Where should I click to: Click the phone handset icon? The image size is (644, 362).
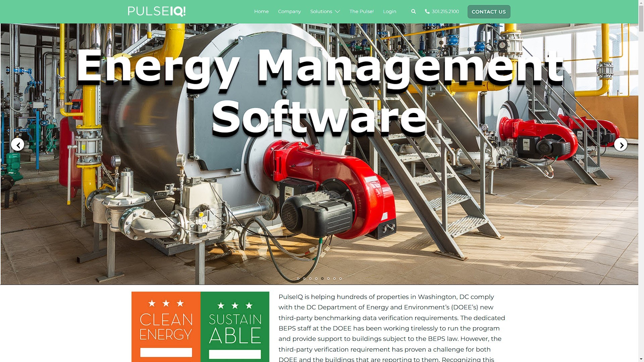click(x=427, y=11)
